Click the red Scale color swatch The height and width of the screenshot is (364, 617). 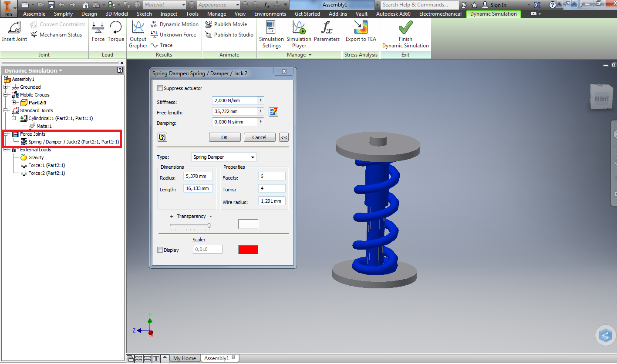(248, 249)
